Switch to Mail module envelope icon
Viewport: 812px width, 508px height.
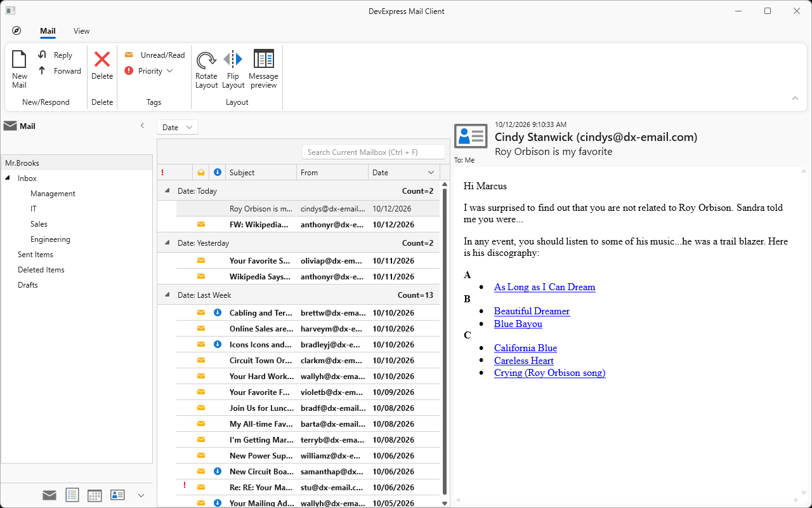49,495
